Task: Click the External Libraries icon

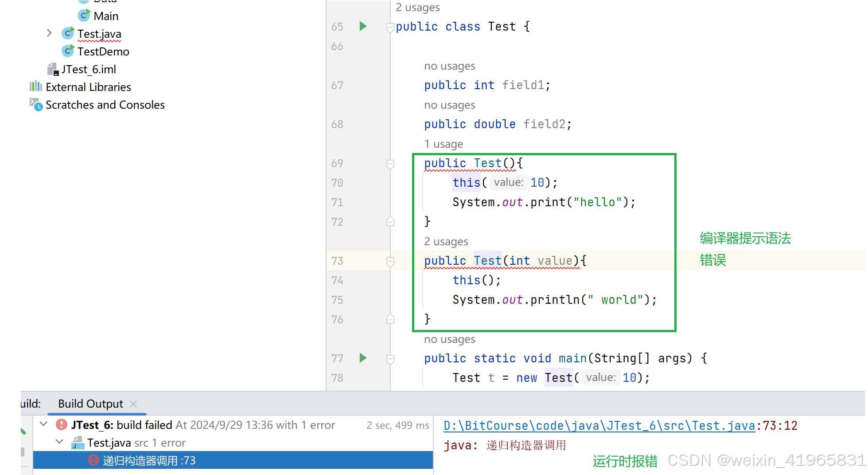Action: click(x=35, y=86)
